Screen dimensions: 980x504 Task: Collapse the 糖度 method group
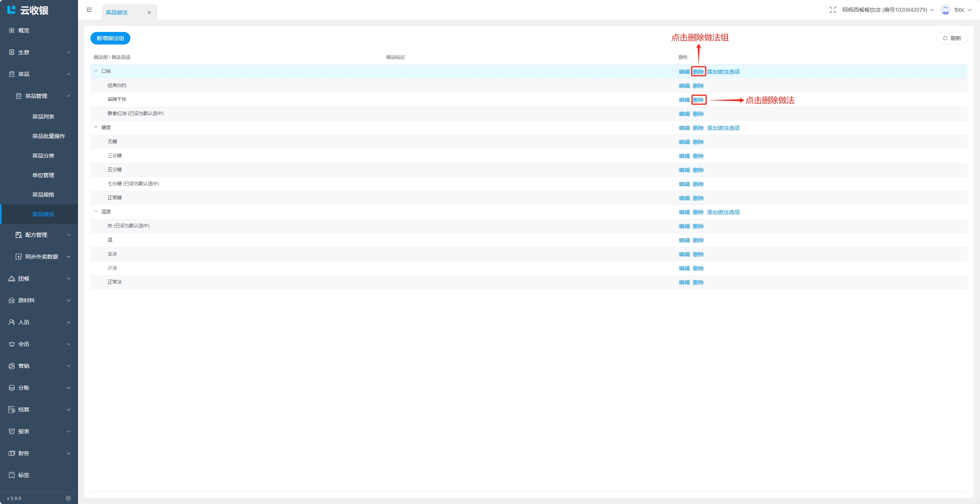click(x=96, y=127)
